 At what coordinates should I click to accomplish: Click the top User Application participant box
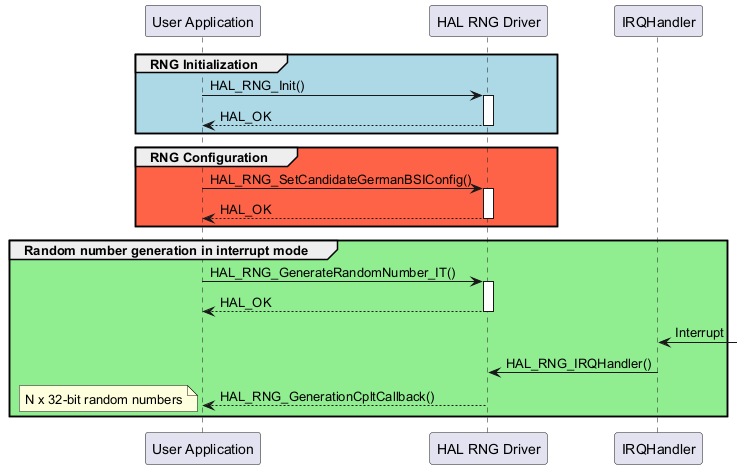pyautogui.click(x=203, y=21)
